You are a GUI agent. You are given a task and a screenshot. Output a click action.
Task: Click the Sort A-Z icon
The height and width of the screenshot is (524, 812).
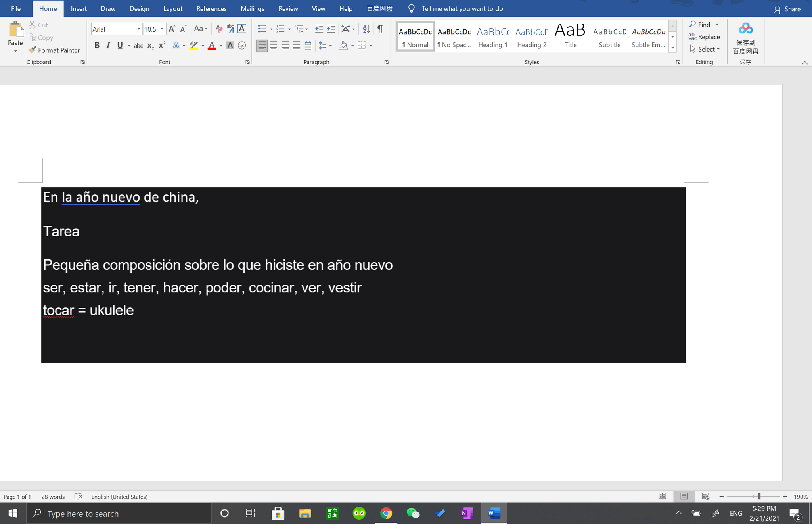366,29
